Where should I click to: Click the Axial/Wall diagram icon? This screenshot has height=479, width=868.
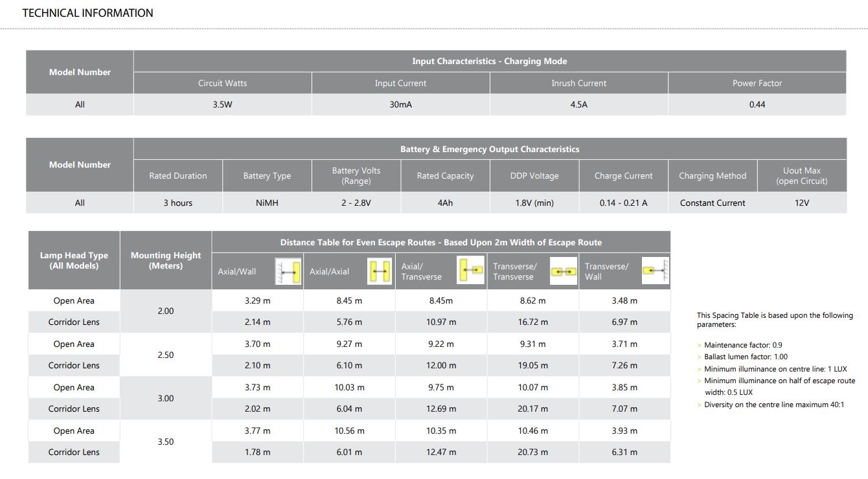[x=288, y=272]
